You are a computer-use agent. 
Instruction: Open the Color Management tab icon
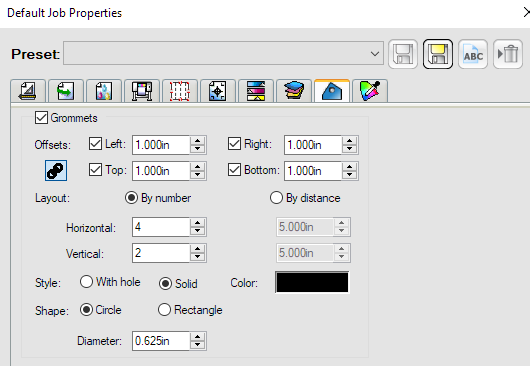(104, 91)
